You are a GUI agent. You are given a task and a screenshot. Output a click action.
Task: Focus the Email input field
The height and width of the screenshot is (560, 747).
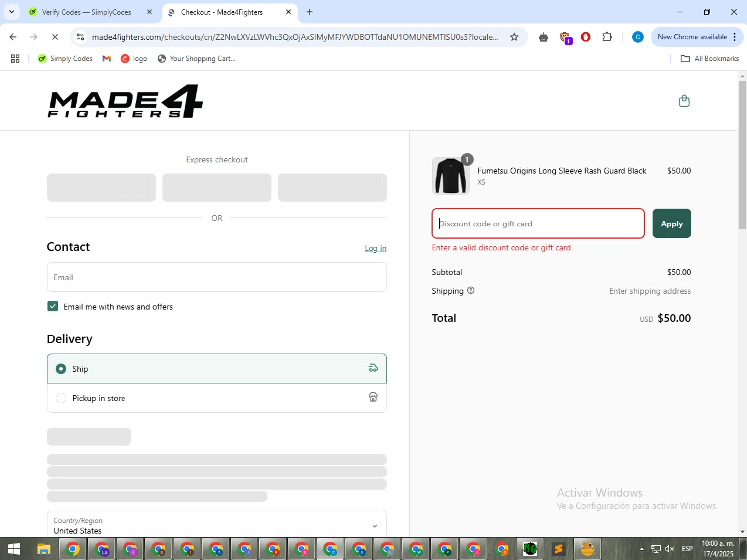(x=217, y=277)
